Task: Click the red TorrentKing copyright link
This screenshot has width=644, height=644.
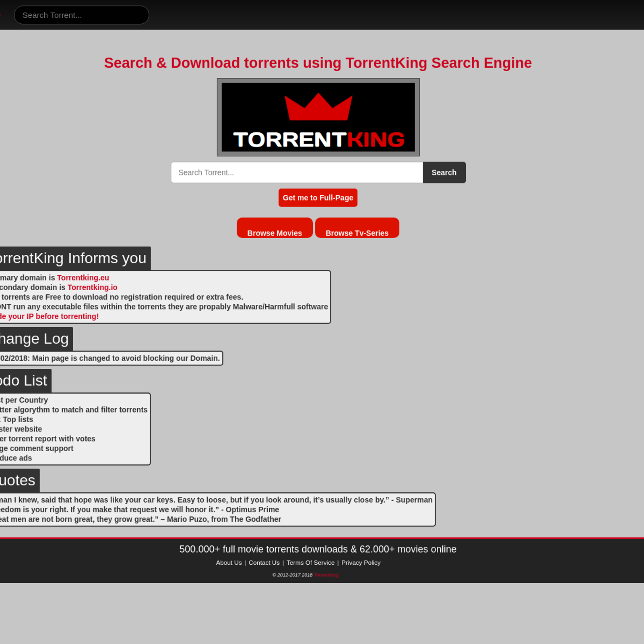Action: 326,575
